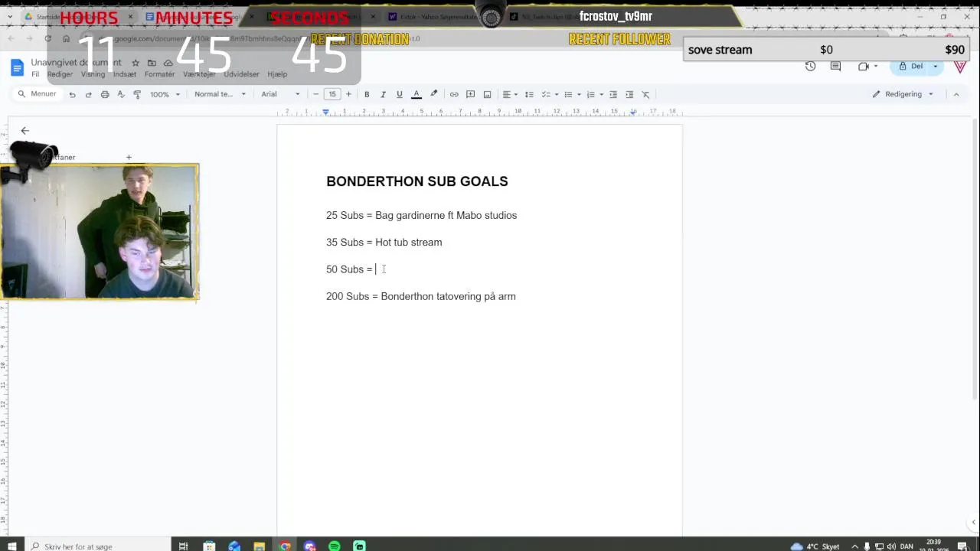Viewport: 980px width, 551px height.
Task: Open the Indsæt menu
Action: [124, 74]
